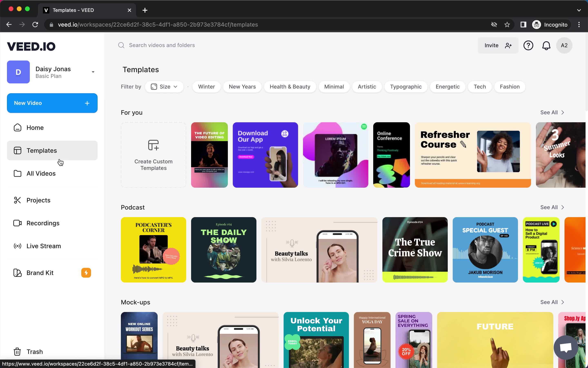Toggle the browser side panel icon
This screenshot has height=368, width=588.
(523, 25)
